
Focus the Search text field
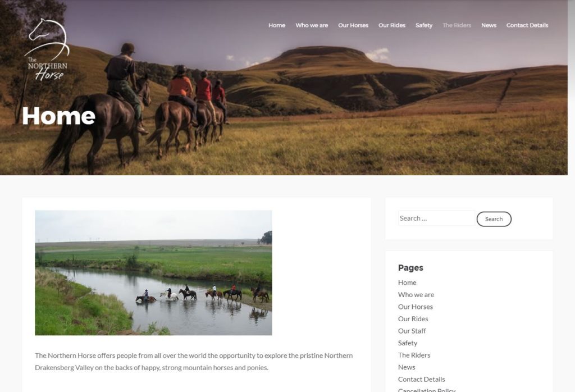pyautogui.click(x=436, y=218)
